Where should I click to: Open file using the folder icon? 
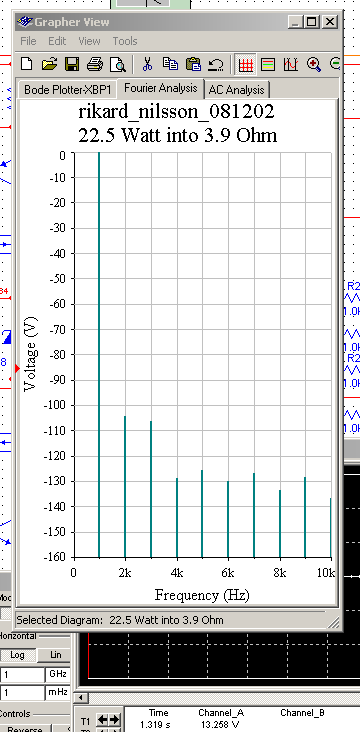[x=49, y=64]
